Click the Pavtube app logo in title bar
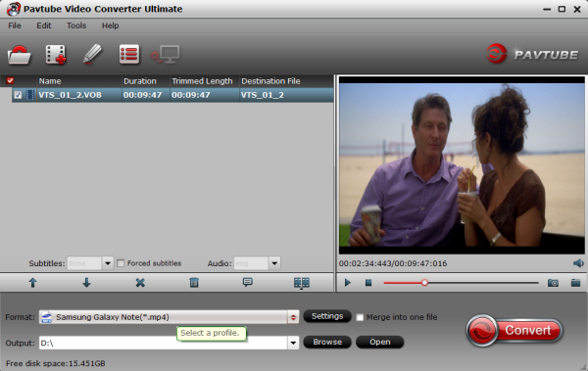588x371 pixels. [13, 9]
